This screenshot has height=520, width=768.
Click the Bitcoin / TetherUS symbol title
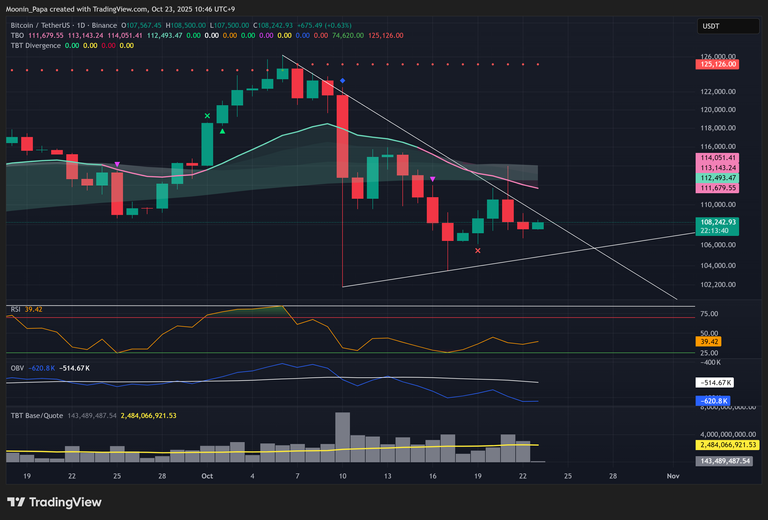click(x=48, y=24)
